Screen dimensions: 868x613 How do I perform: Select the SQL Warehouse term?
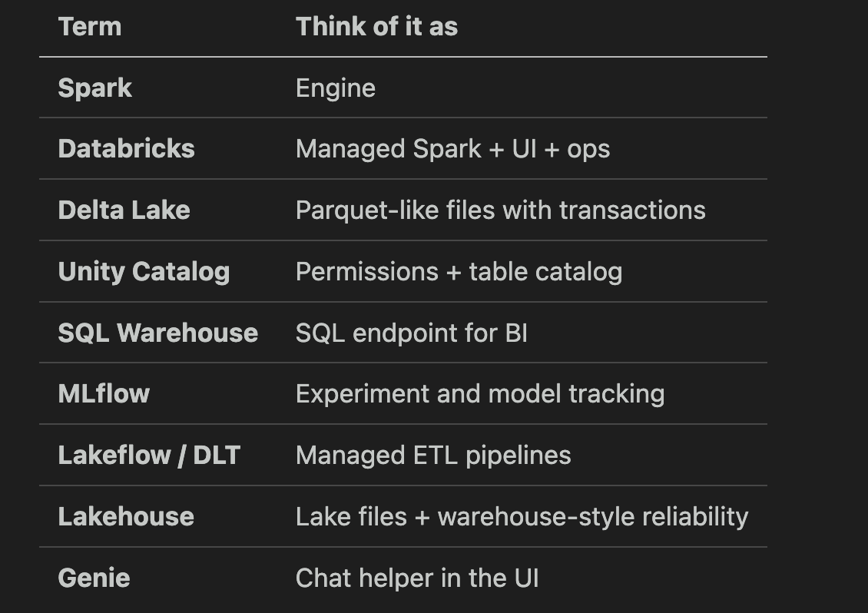(x=157, y=333)
